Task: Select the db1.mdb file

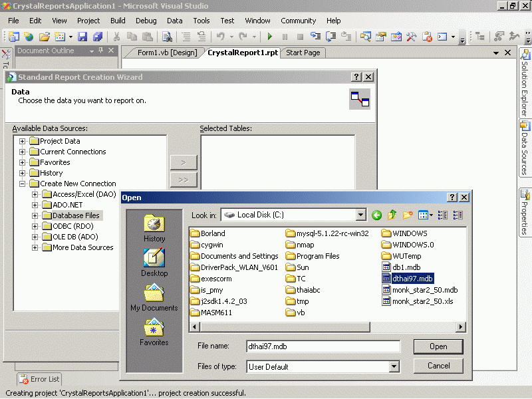Action: (x=402, y=267)
